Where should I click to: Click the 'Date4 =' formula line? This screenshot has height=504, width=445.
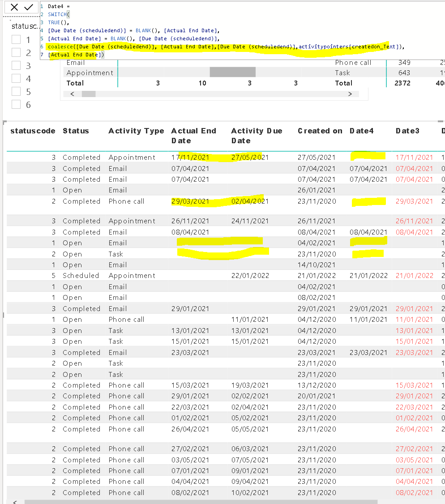59,6
